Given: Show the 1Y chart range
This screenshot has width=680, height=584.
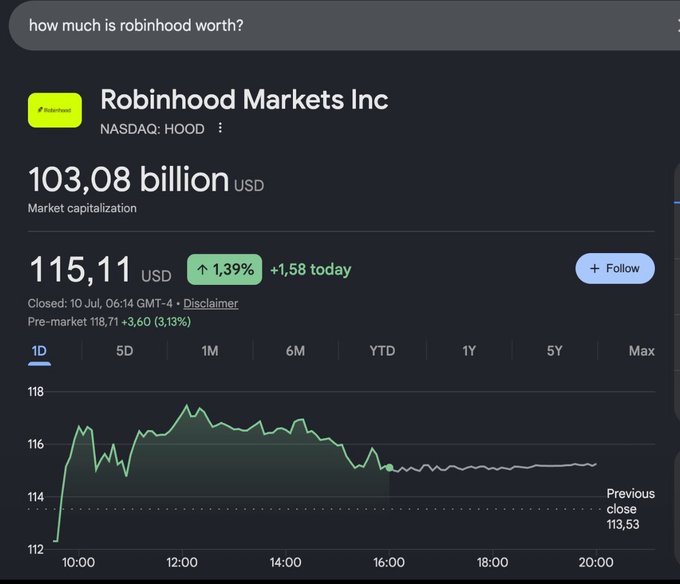Looking at the screenshot, I should click(x=469, y=351).
